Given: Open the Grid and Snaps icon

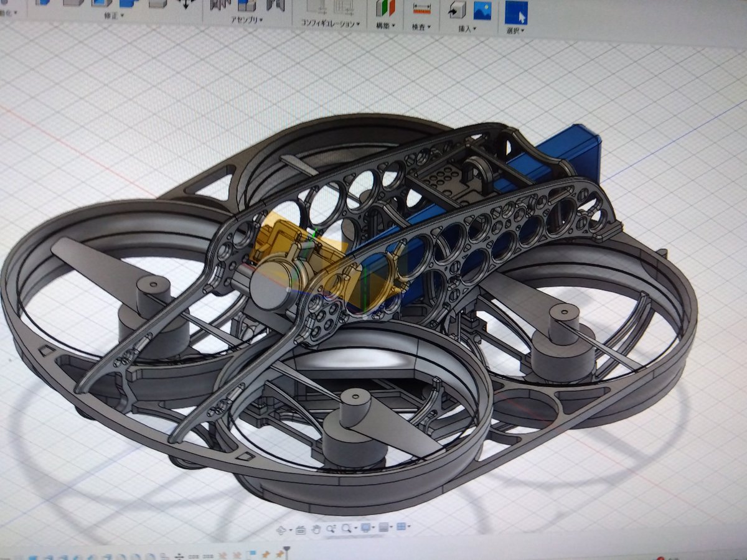Looking at the screenshot, I should coord(383,527).
